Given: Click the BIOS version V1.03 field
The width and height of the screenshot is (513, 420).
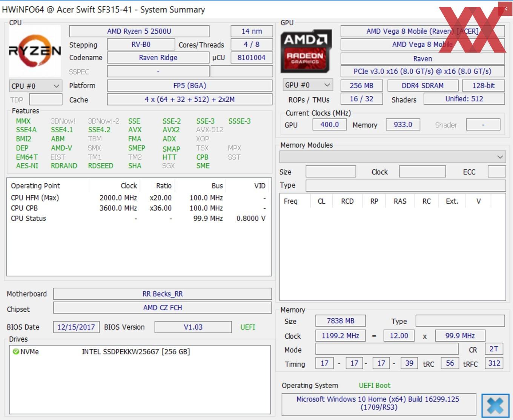Looking at the screenshot, I should click(x=193, y=327).
